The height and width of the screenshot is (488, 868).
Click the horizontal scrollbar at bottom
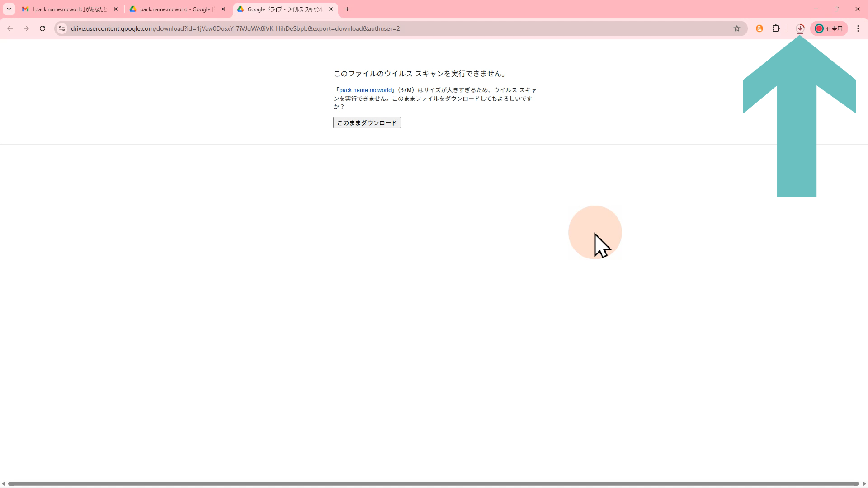coord(433,483)
